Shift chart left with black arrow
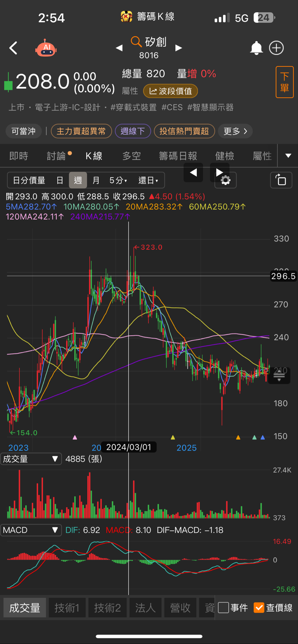The image size is (298, 644). coord(193,172)
